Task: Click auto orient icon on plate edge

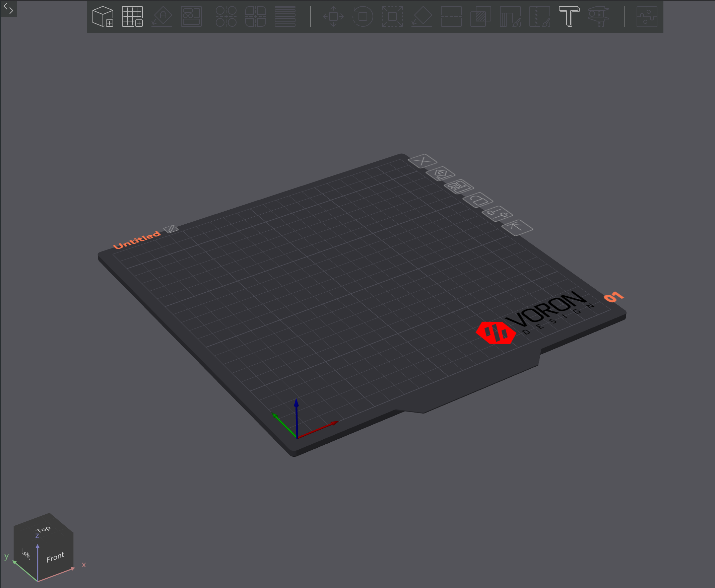Action: [441, 174]
